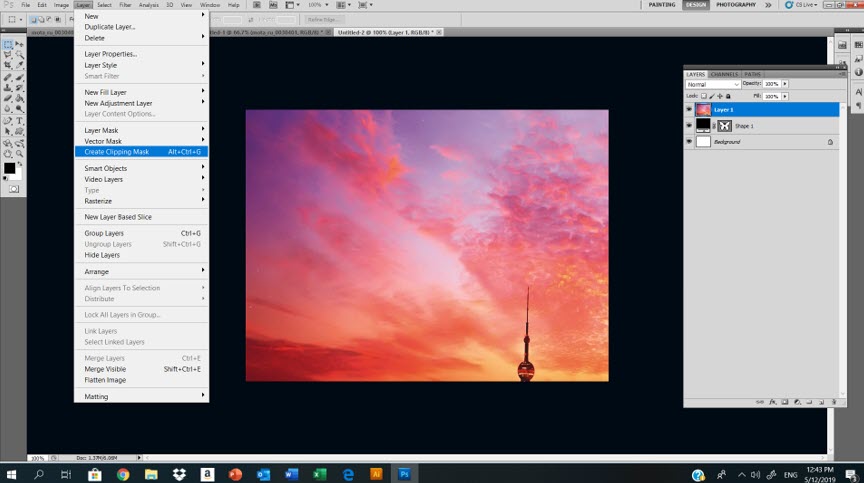Switch to Photography workspace
Screen dimensions: 864x483
click(x=736, y=5)
